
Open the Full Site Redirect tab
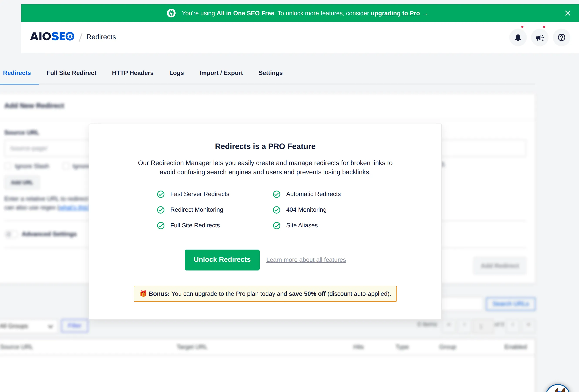pos(71,73)
